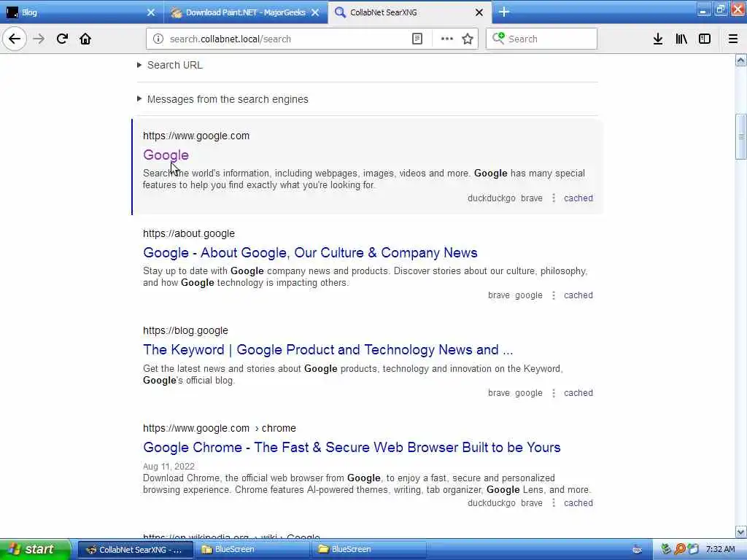This screenshot has height=560, width=747.
Task: Open the downloads panel
Action: pyautogui.click(x=658, y=39)
